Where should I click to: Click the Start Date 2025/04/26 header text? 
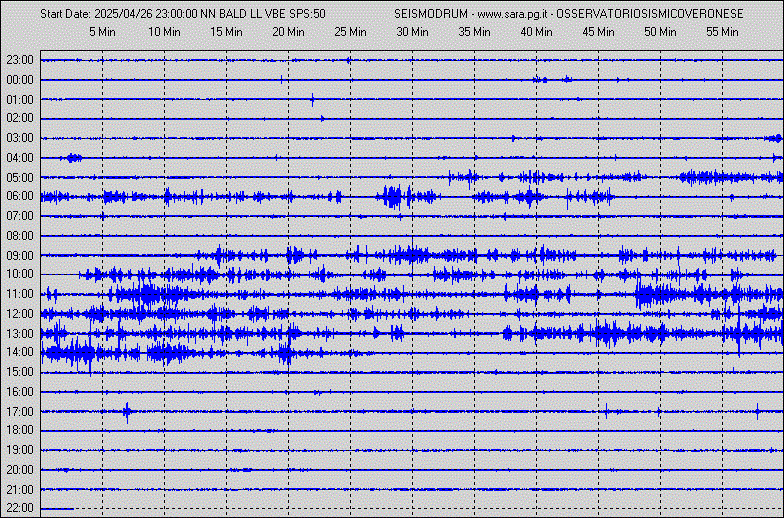pyautogui.click(x=183, y=14)
